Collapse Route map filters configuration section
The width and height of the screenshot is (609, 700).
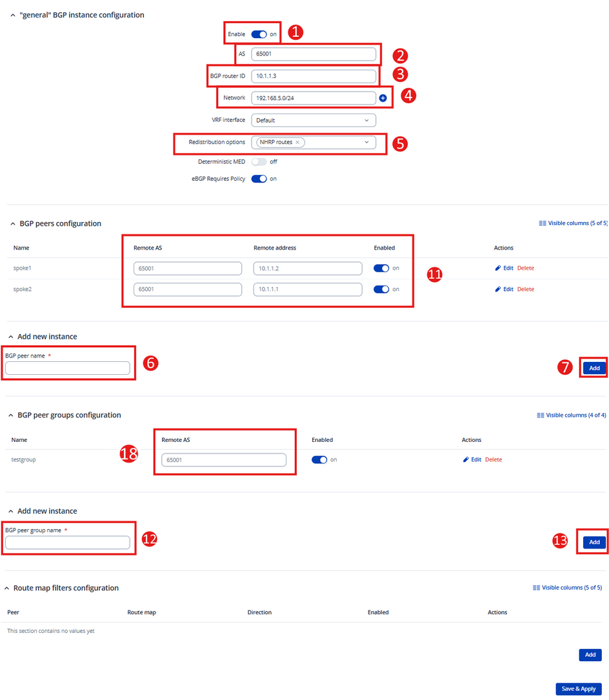[x=7, y=588]
